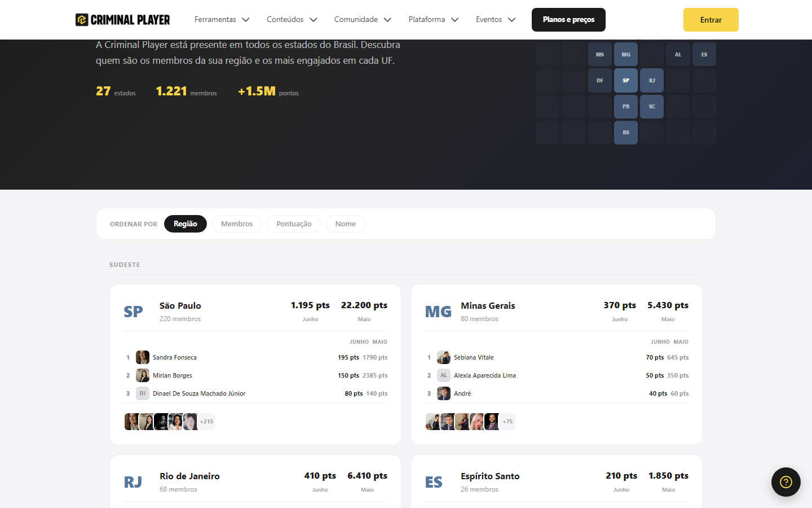Click member name Dinael De Souza Machado Júnior
Image resolution: width=812 pixels, height=508 pixels.
pyautogui.click(x=199, y=393)
